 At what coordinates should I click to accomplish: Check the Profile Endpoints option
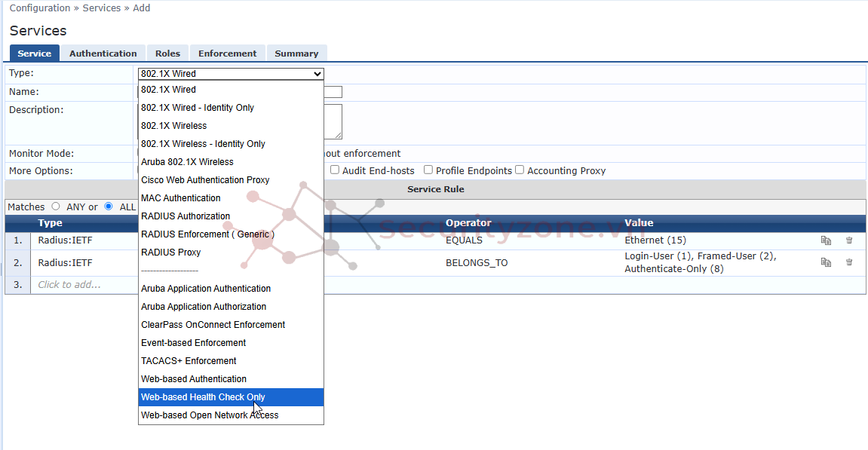[428, 170]
